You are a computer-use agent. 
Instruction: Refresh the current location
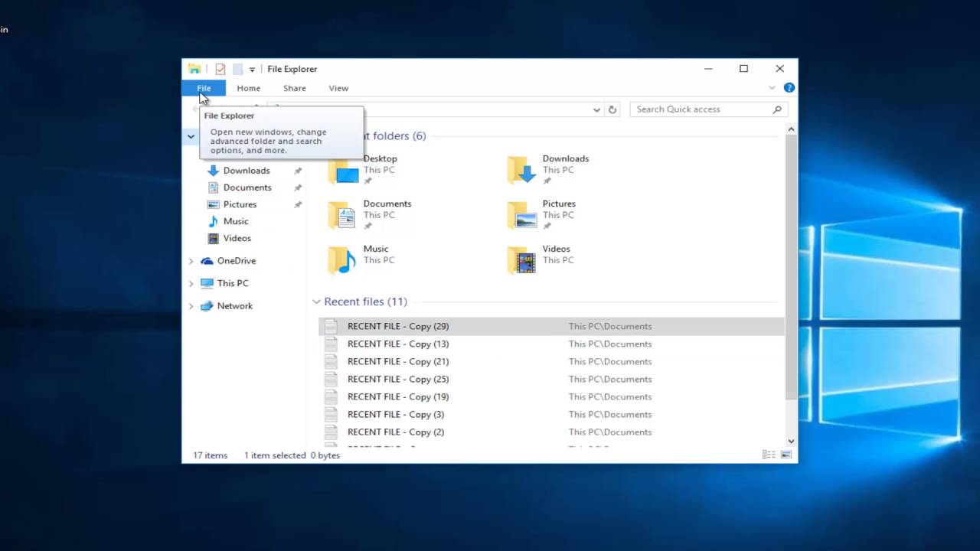[x=612, y=109]
